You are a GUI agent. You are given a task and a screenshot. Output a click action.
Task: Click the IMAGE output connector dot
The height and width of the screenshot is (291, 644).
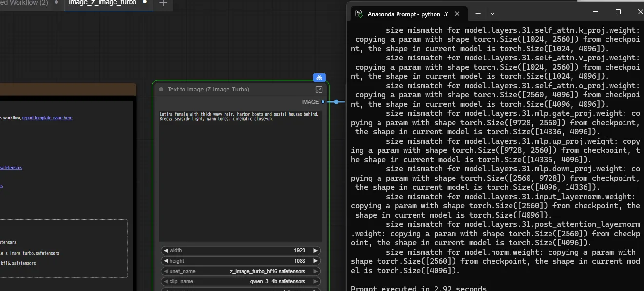[x=323, y=102]
